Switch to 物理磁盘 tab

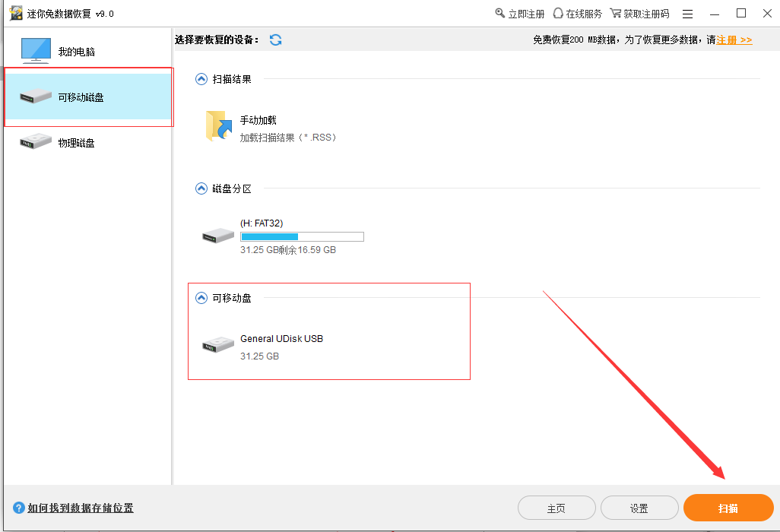pyautogui.click(x=87, y=143)
